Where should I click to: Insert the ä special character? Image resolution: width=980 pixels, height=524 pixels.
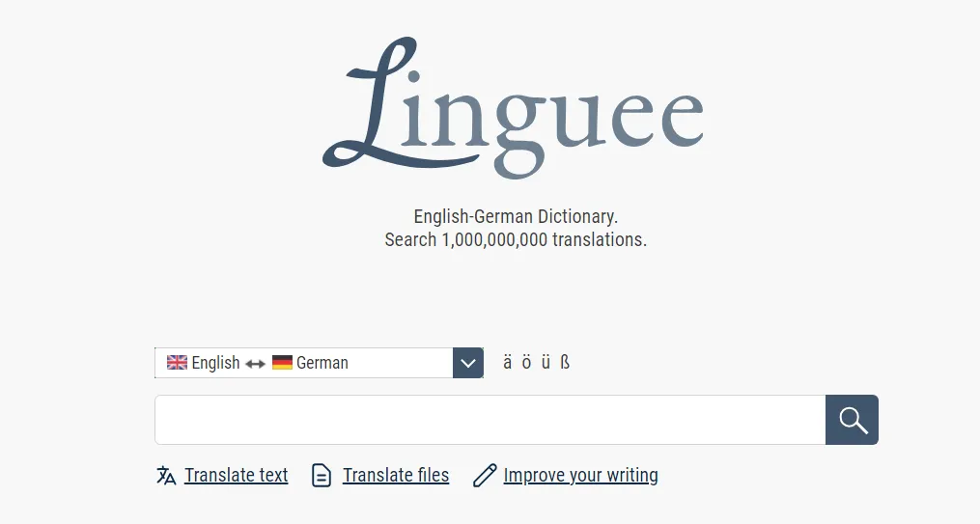pyautogui.click(x=508, y=363)
